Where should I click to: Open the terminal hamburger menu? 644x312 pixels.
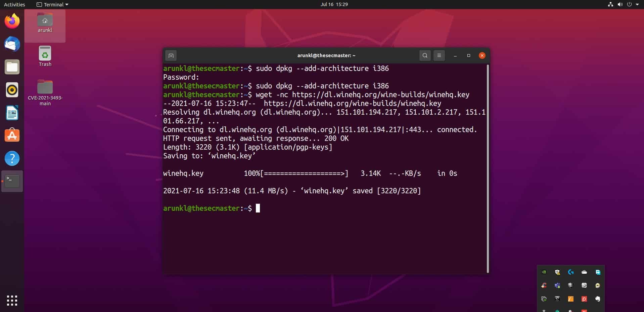click(439, 55)
